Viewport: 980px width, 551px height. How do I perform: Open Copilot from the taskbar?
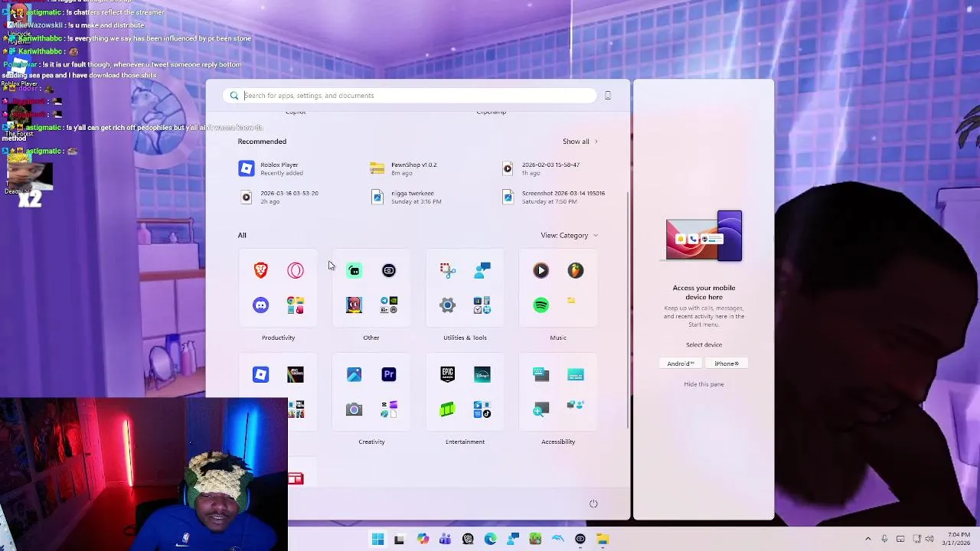coord(423,540)
